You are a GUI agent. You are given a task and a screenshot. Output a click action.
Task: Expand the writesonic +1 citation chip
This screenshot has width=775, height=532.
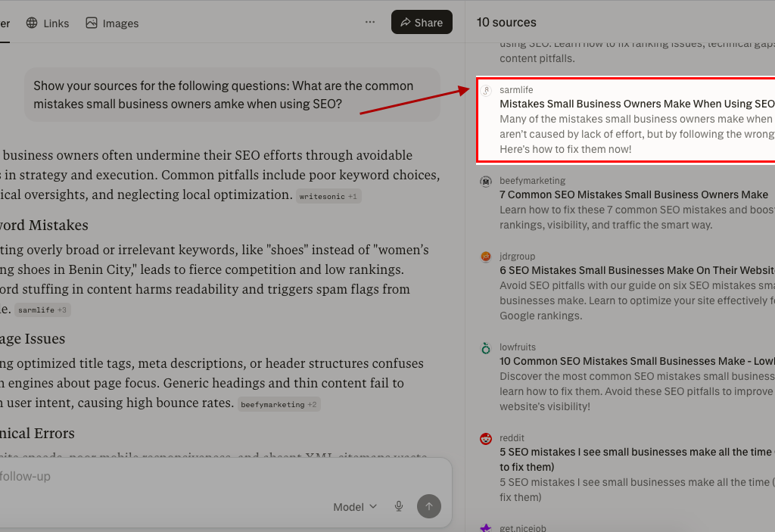coord(329,196)
